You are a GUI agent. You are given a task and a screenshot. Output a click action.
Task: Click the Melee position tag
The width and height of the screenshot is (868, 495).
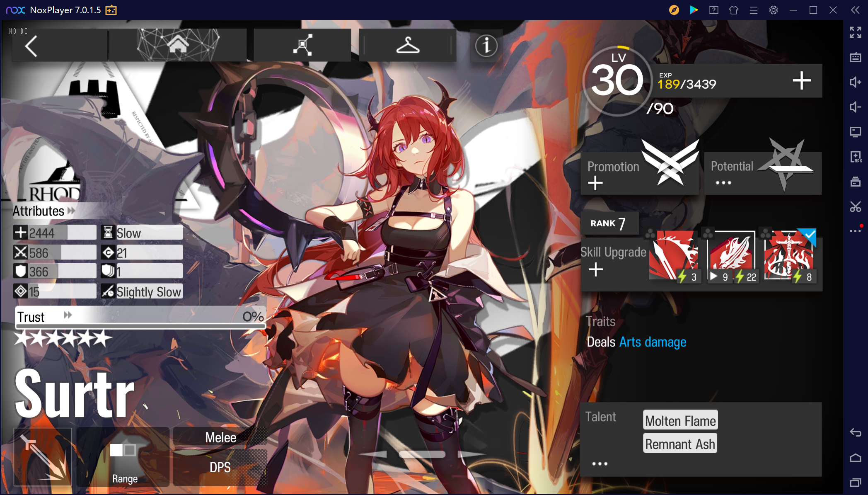(220, 437)
